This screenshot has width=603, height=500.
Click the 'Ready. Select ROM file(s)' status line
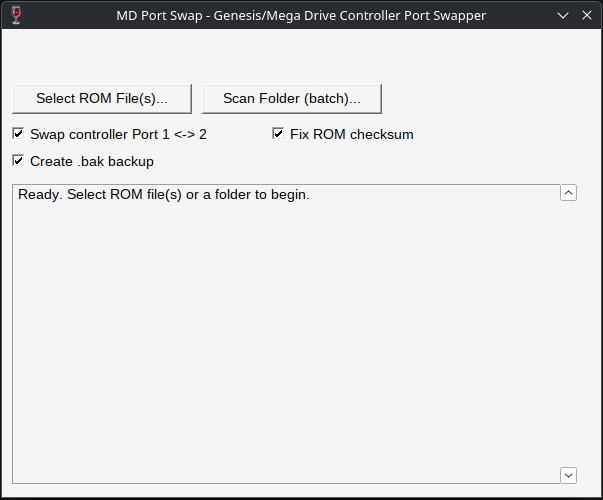pos(164,195)
